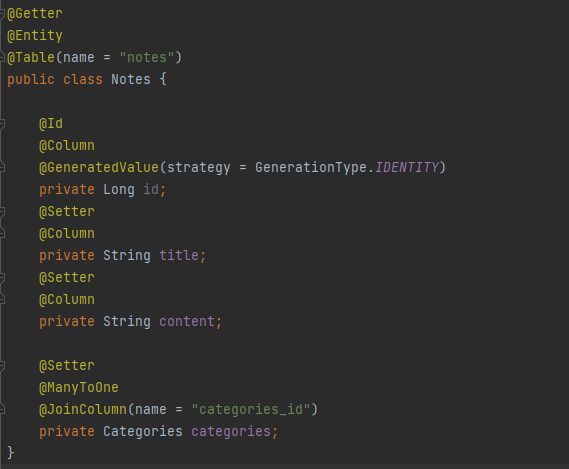569x469 pixels.
Task: Click the String type before content
Action: 127,322
